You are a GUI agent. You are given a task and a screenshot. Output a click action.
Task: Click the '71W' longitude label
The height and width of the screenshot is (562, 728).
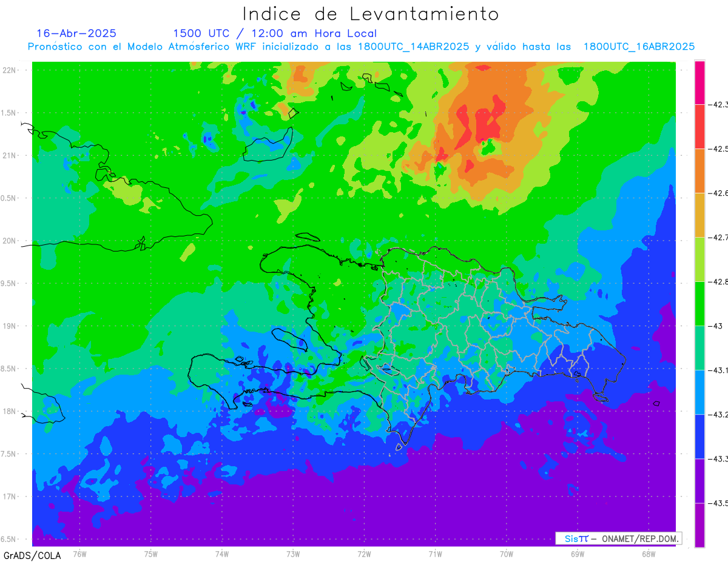pyautogui.click(x=435, y=553)
